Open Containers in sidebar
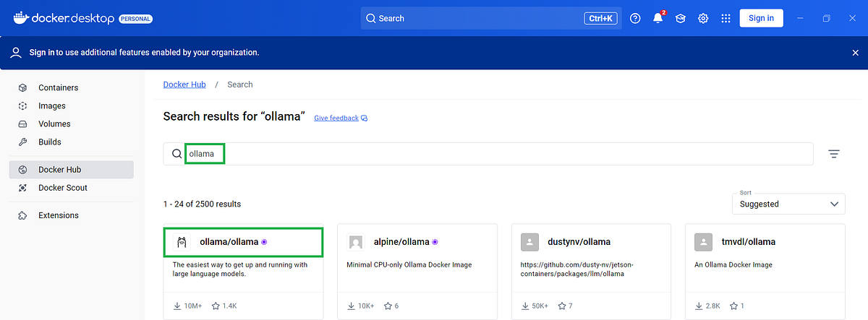Image resolution: width=868 pixels, height=320 pixels. pos(71,87)
